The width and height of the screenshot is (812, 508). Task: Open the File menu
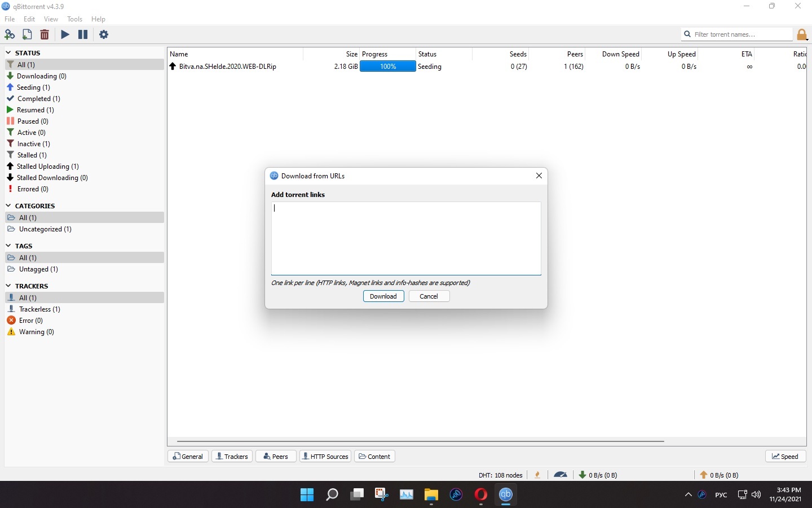pyautogui.click(x=10, y=19)
